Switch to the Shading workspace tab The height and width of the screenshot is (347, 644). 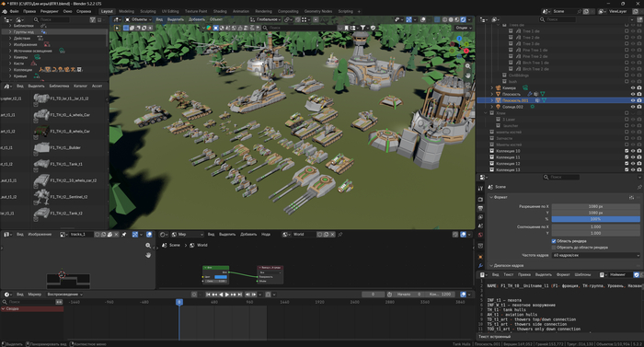coord(220,11)
